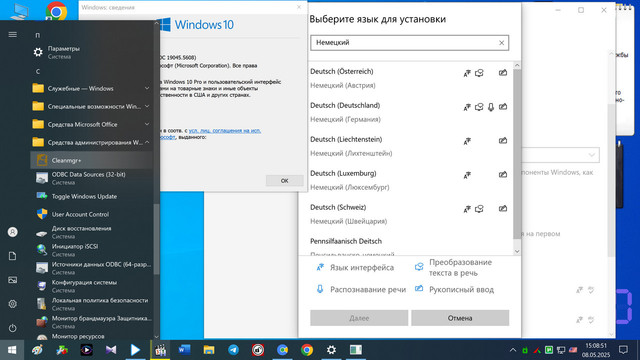This screenshot has width=640, height=360.
Task: Click Язык интерфейса legend label
Action: pos(362,268)
